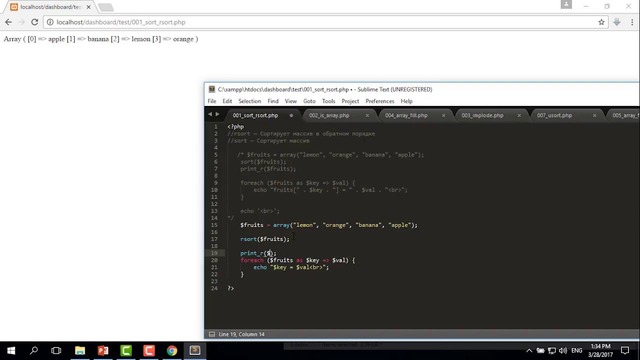Reload the browser page

click(35, 22)
